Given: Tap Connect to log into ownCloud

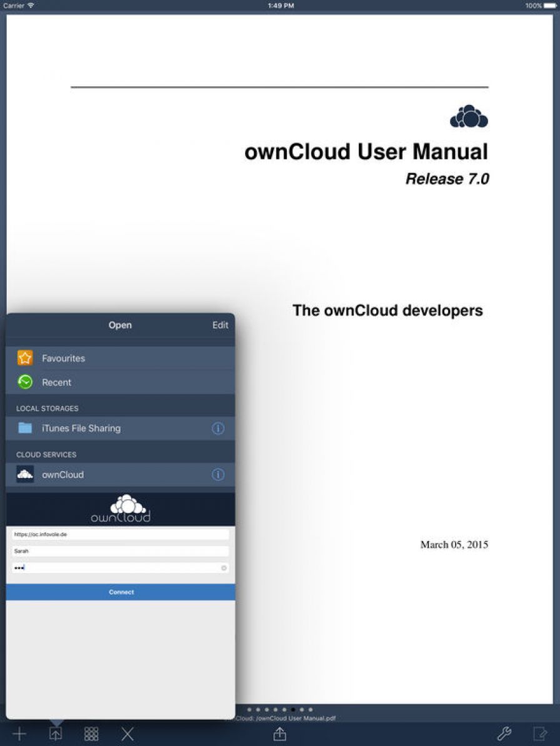Looking at the screenshot, I should (x=120, y=591).
